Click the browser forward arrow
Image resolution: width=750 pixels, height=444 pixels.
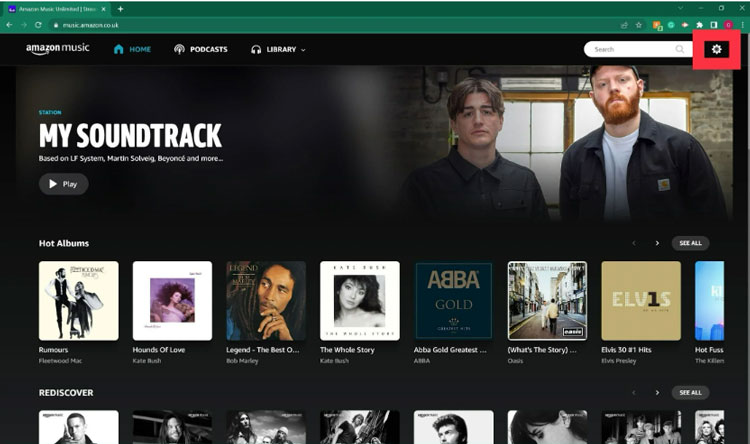23,25
